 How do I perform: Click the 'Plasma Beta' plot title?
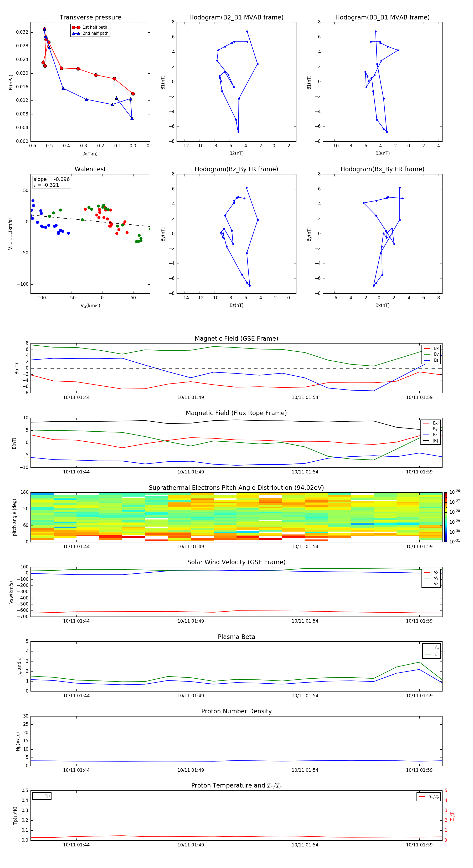[x=236, y=637]
